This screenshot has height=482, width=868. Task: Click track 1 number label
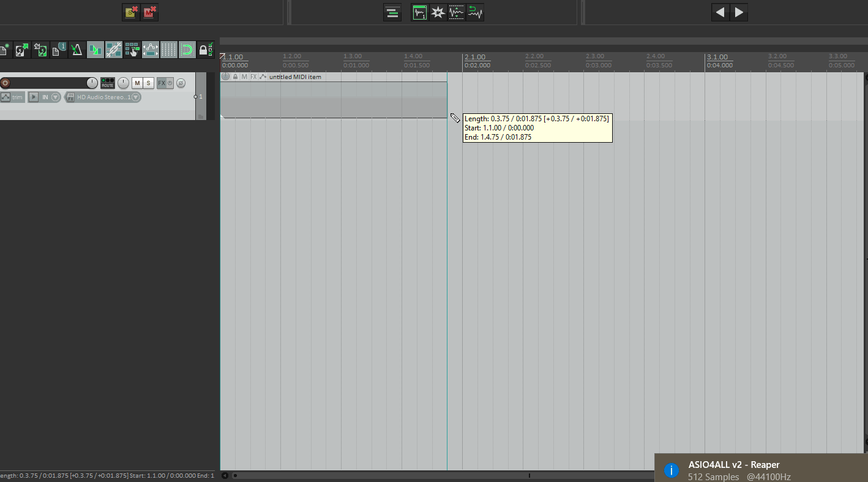click(x=201, y=97)
